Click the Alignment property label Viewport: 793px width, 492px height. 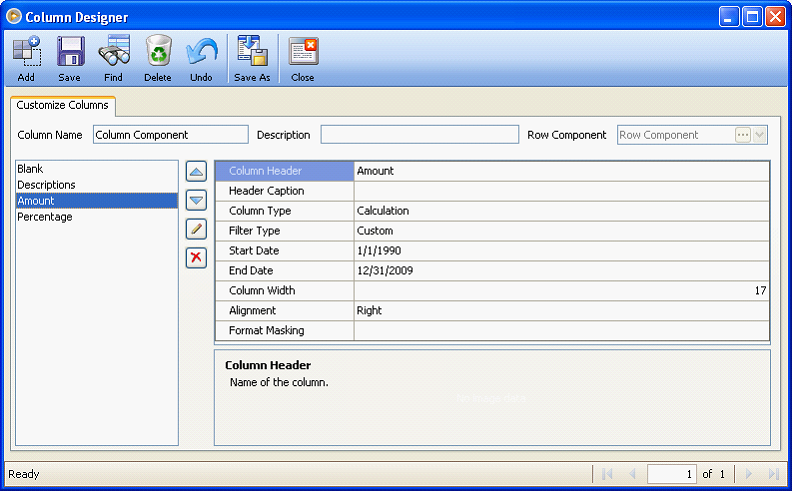tap(252, 310)
